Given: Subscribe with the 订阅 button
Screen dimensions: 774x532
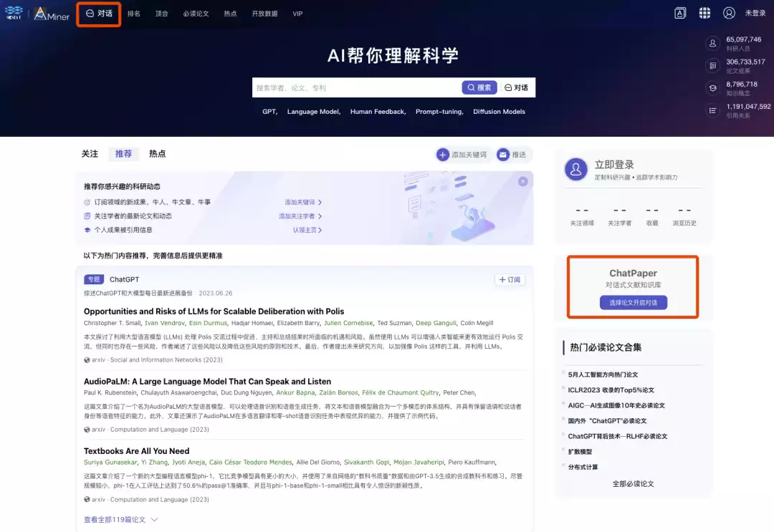Looking at the screenshot, I should tap(510, 279).
